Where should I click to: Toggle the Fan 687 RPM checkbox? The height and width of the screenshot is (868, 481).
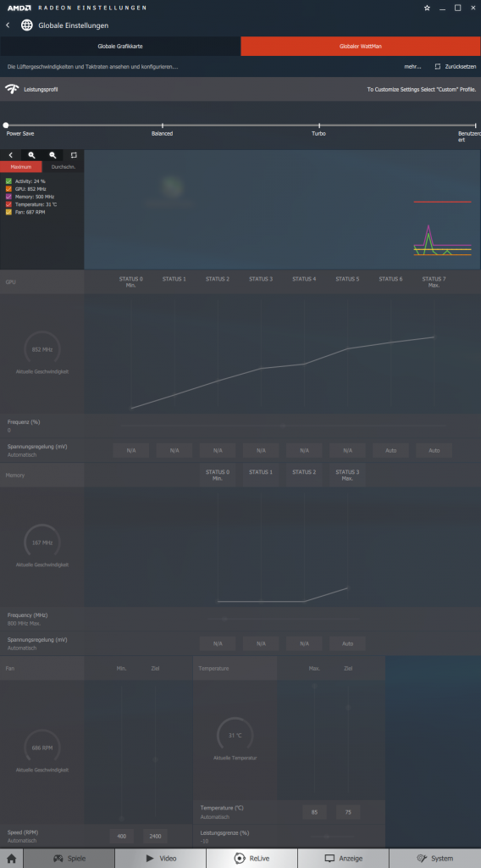8,212
